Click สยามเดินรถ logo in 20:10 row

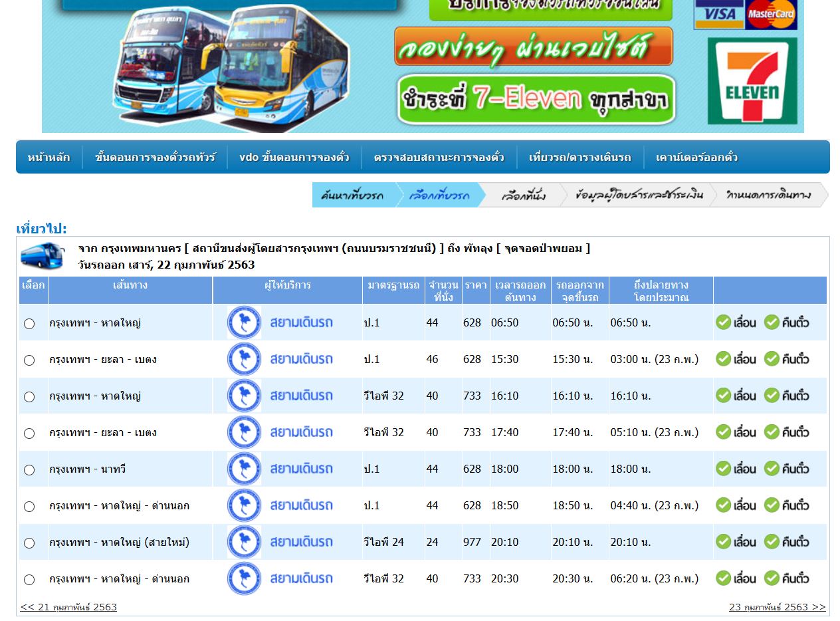pyautogui.click(x=280, y=542)
